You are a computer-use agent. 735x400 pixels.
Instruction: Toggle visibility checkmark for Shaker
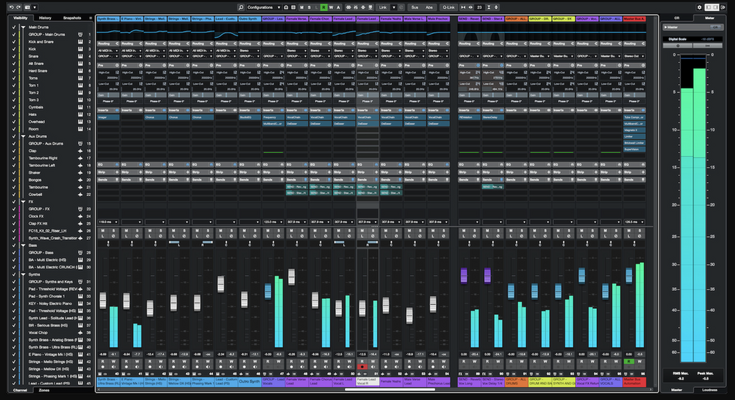coord(14,173)
